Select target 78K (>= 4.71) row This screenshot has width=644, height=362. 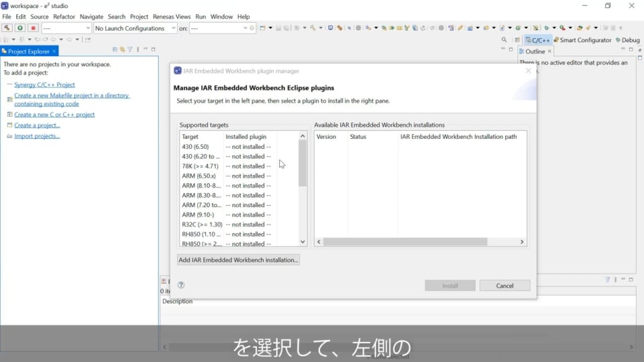[239, 166]
